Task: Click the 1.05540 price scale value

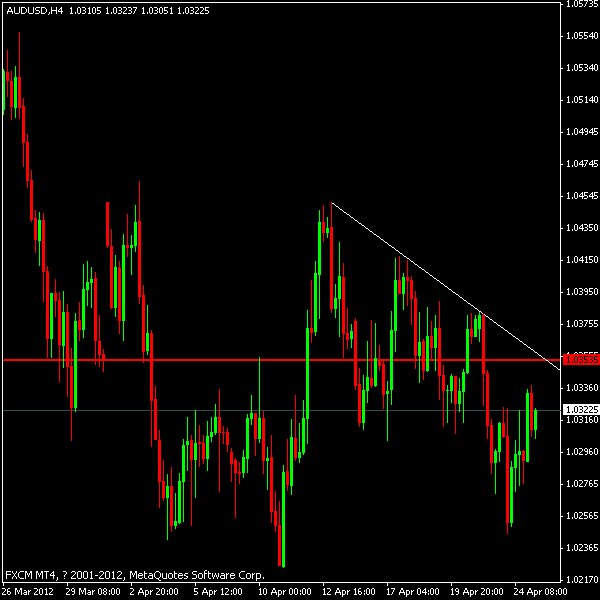Action: (x=582, y=36)
